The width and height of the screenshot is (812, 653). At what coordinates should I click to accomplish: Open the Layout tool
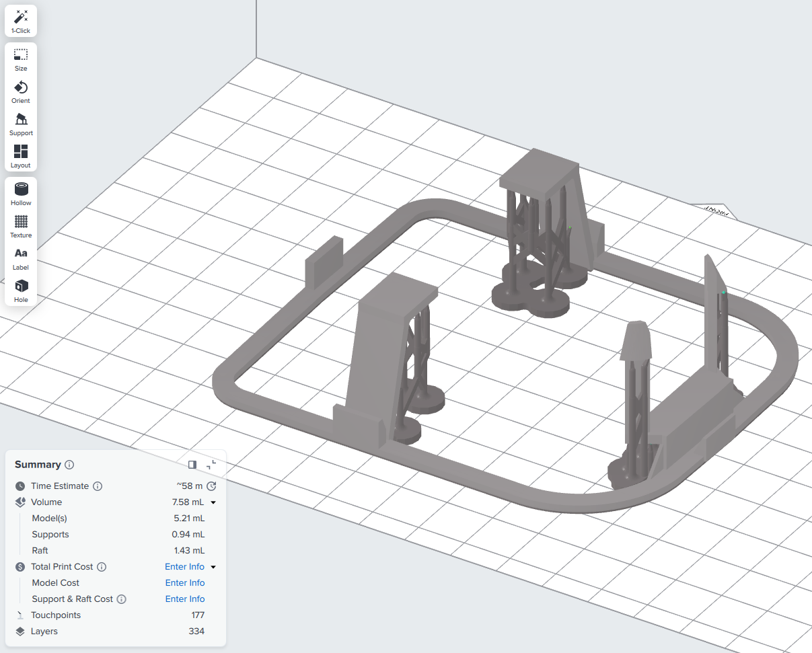21,156
